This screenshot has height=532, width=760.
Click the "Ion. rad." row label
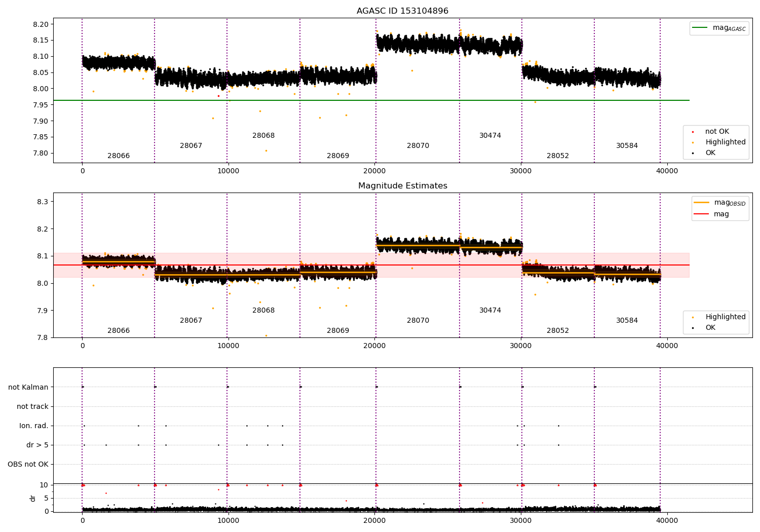pyautogui.click(x=34, y=426)
